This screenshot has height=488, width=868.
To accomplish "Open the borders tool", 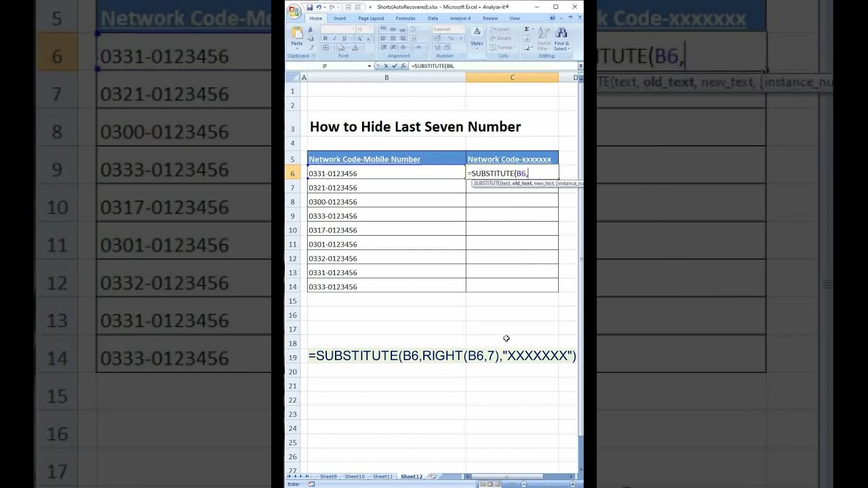I will coord(326,48).
